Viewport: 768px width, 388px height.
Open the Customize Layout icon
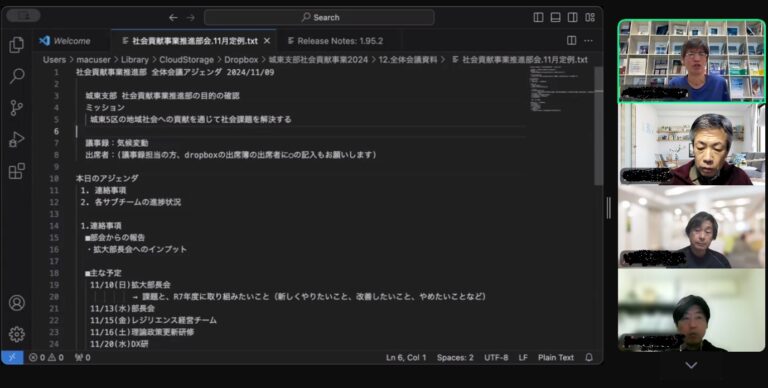point(590,17)
